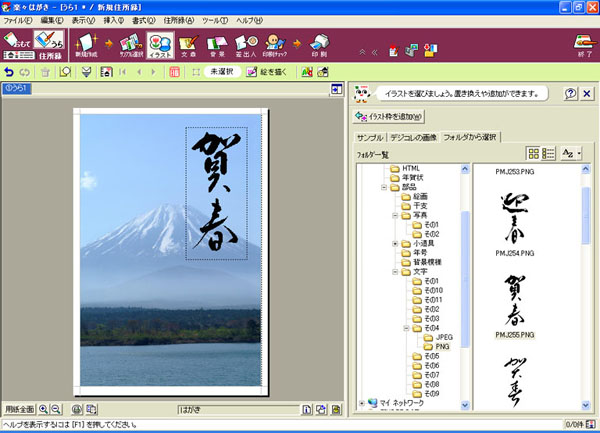Screen dimensions: 600x433
Task: Click the undo arrow icon
Action: (x=10, y=72)
